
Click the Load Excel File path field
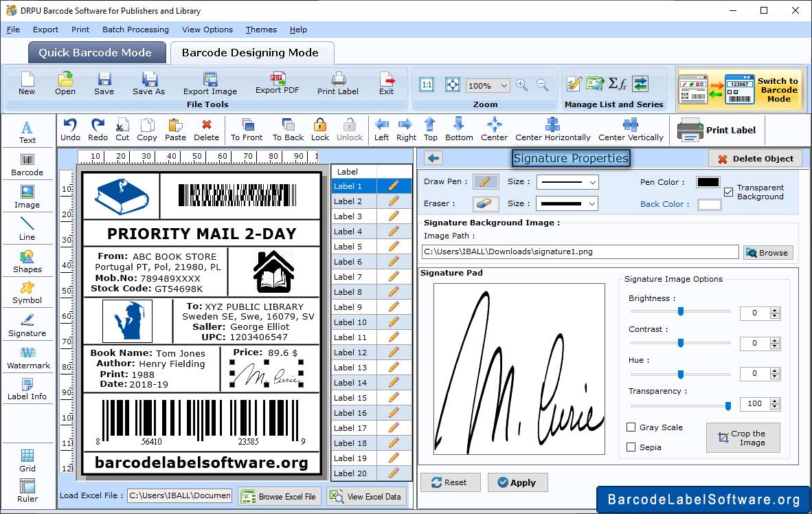(180, 495)
